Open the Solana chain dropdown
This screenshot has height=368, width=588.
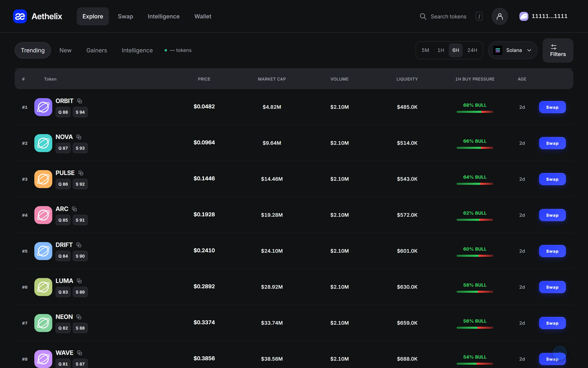(x=513, y=50)
